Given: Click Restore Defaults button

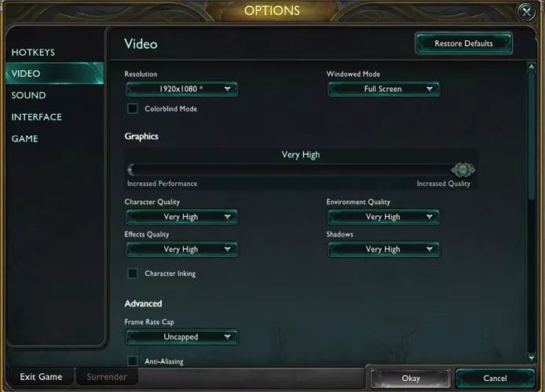Looking at the screenshot, I should point(463,43).
